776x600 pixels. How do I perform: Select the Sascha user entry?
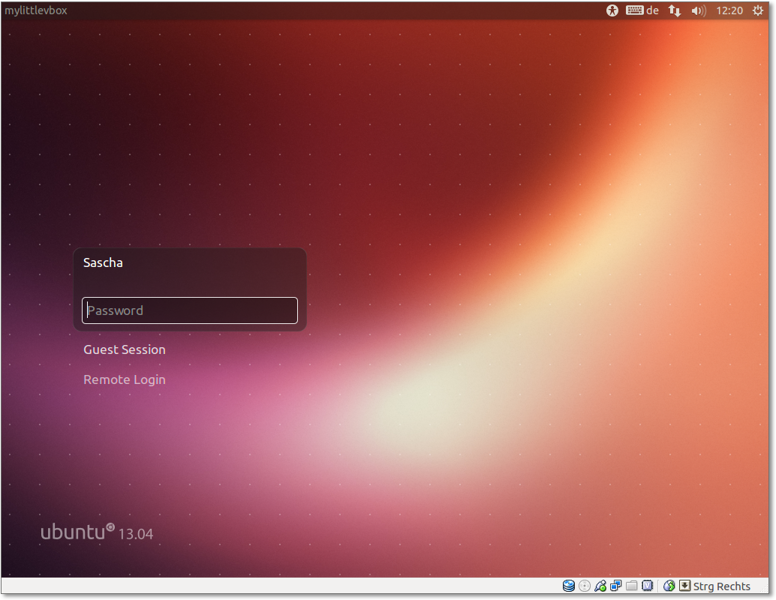click(103, 263)
